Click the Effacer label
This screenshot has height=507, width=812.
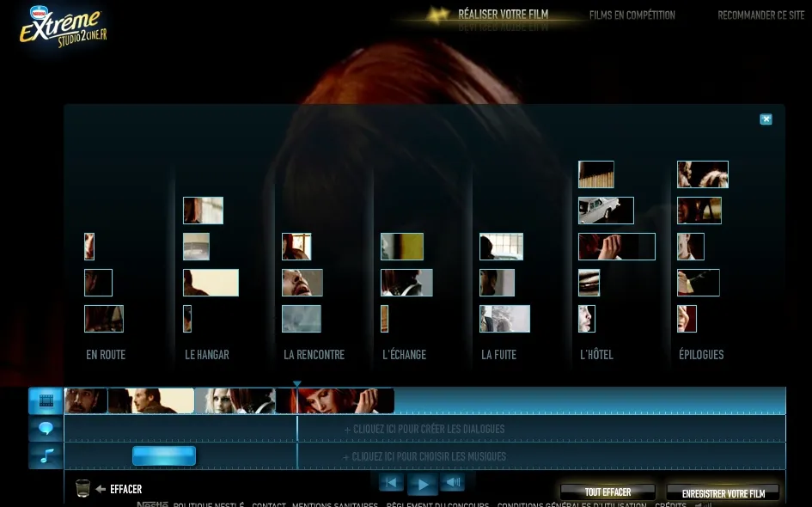(125, 489)
